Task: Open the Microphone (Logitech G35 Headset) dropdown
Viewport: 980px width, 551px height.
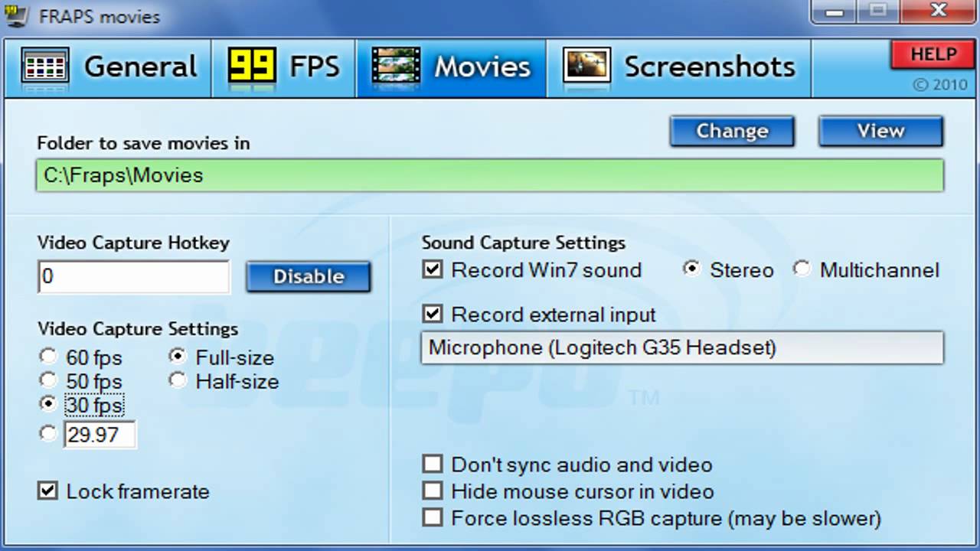Action: pyautogui.click(x=682, y=348)
